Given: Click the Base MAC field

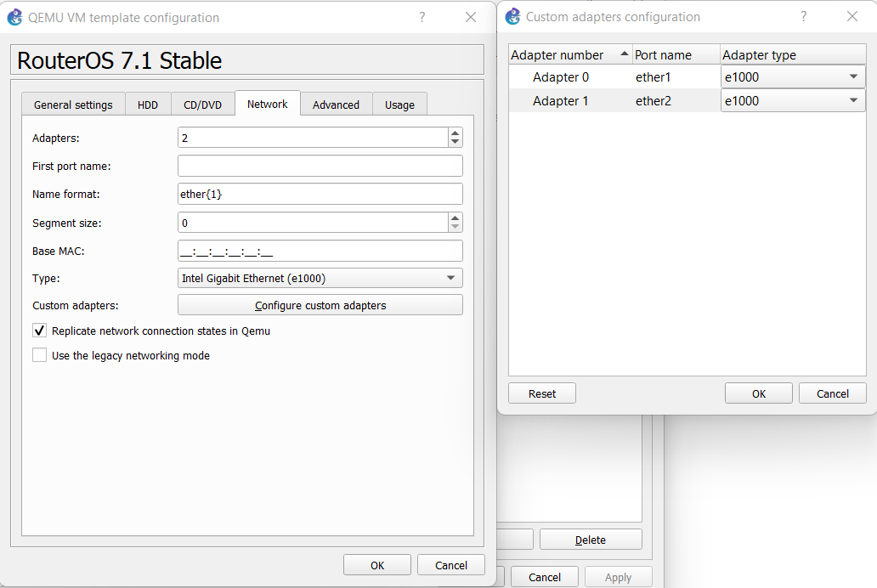Looking at the screenshot, I should (320, 251).
